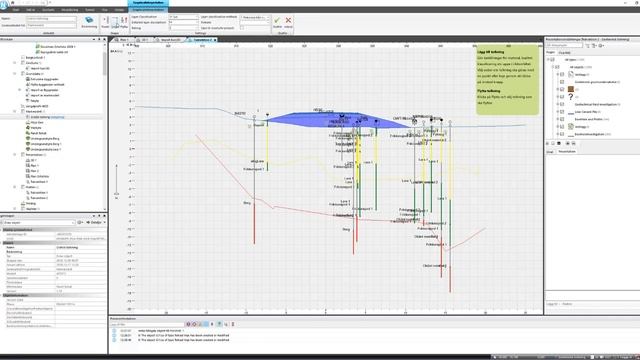Toggle the checkbox in the question mark row
The height and width of the screenshot is (360, 640).
[x=562, y=97]
